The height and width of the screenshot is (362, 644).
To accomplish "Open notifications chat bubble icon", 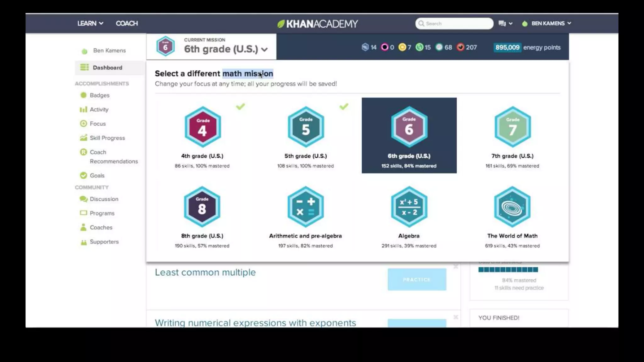I will pos(502,24).
